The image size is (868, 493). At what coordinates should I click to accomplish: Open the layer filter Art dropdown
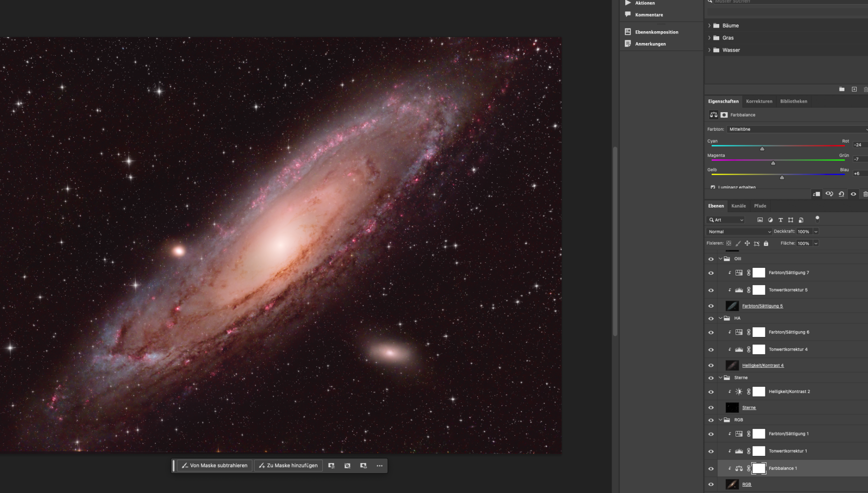pos(725,220)
